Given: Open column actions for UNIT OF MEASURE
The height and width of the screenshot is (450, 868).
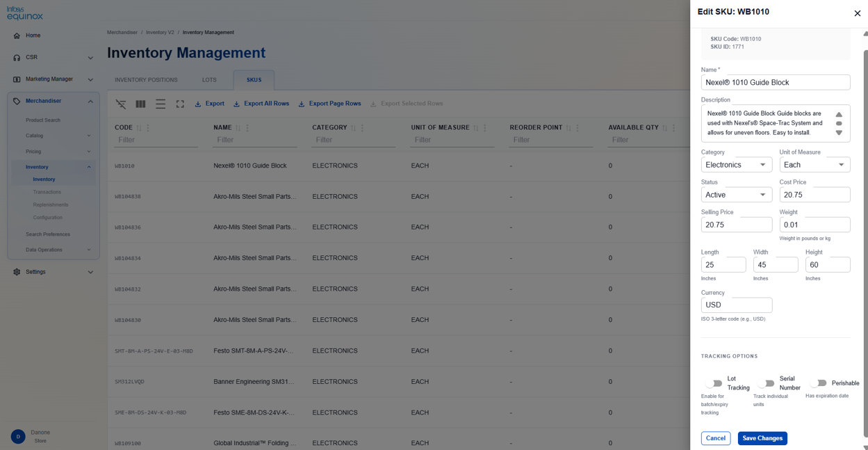Looking at the screenshot, I should click(485, 128).
